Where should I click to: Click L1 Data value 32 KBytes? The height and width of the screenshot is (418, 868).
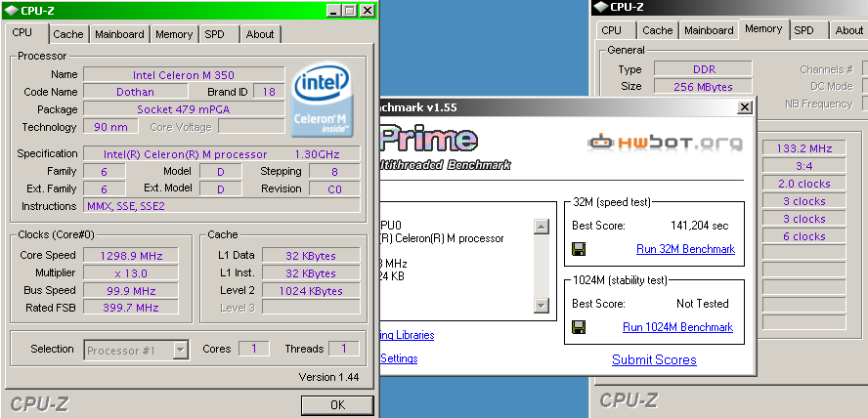click(311, 256)
